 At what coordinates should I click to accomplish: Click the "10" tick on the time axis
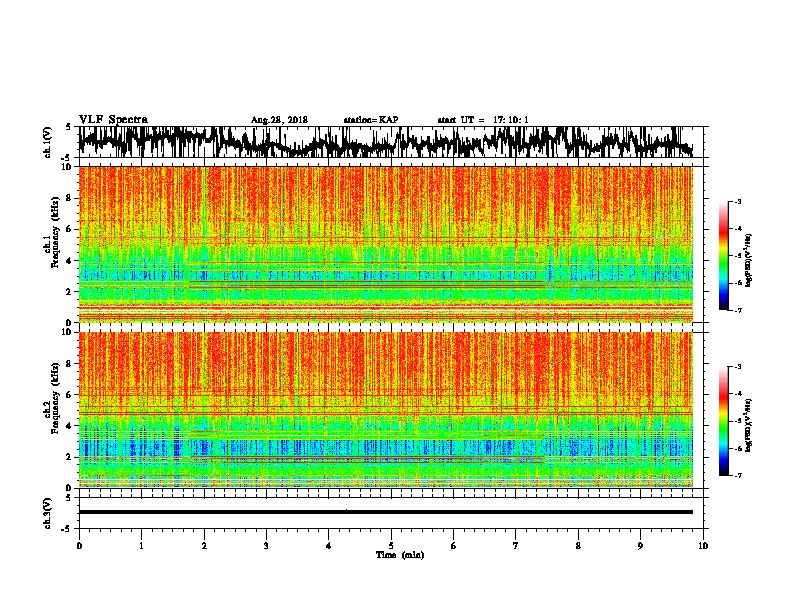coord(703,546)
